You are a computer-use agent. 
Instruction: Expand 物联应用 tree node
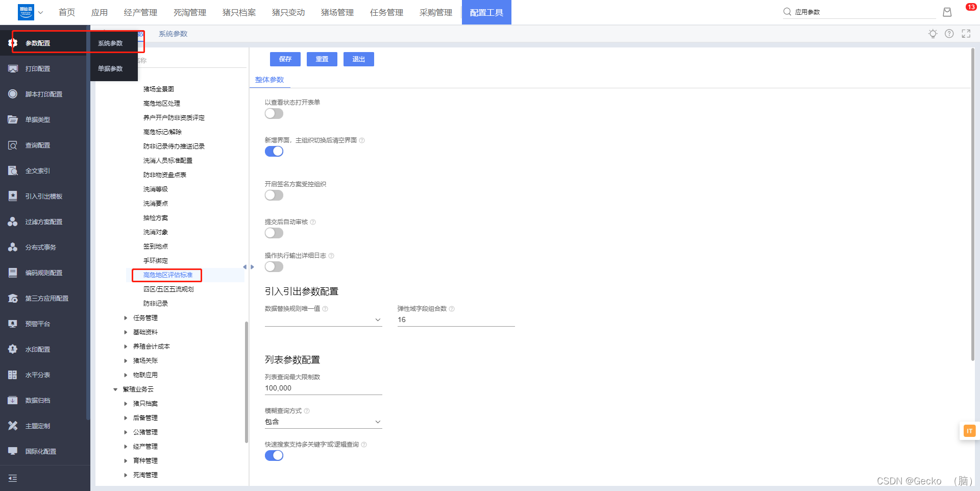coord(126,375)
